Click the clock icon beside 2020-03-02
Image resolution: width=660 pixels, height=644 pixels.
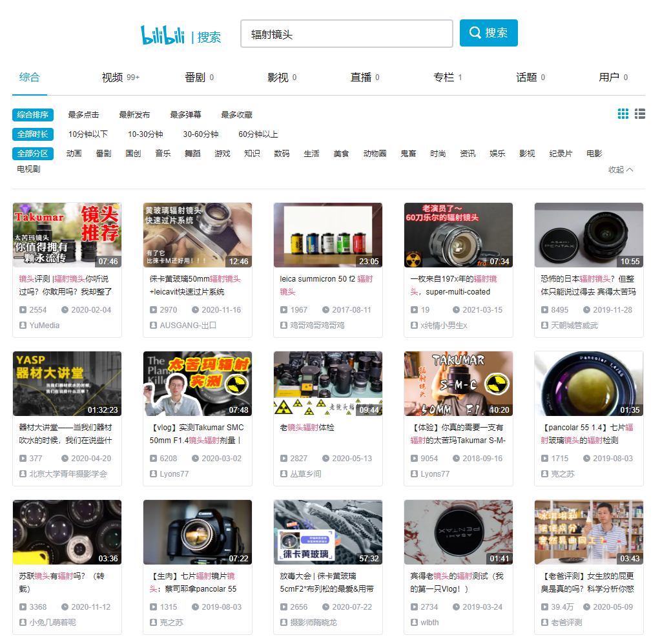(x=196, y=459)
